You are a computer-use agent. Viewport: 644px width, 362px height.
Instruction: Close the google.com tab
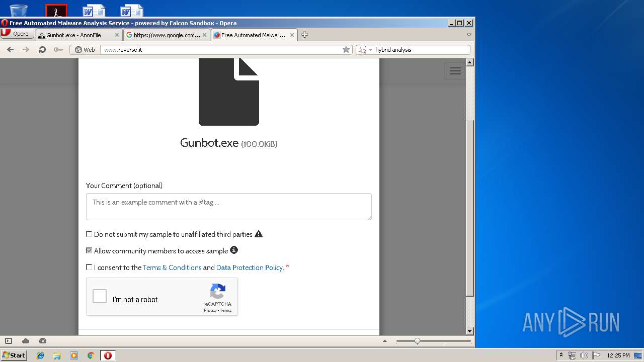[x=205, y=35]
